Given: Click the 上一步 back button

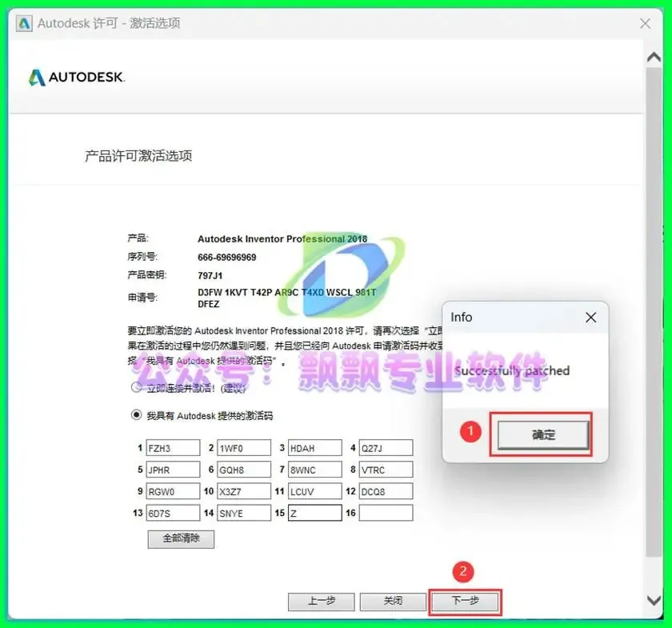Looking at the screenshot, I should (322, 602).
